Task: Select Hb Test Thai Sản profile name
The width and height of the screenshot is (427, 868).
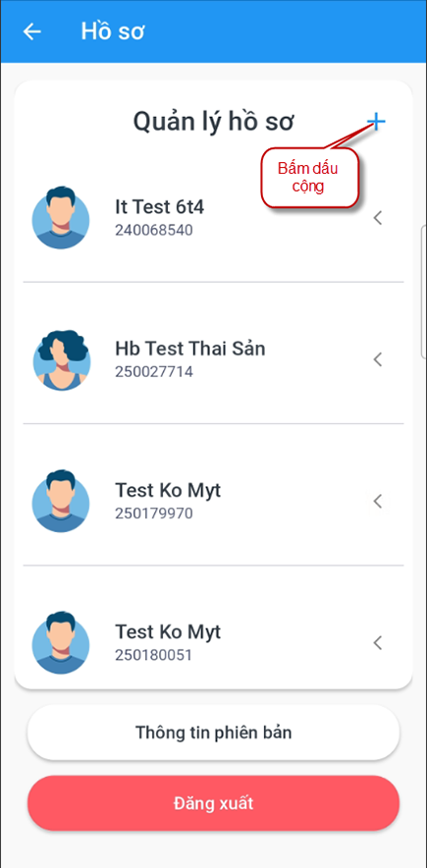Action: (x=190, y=349)
